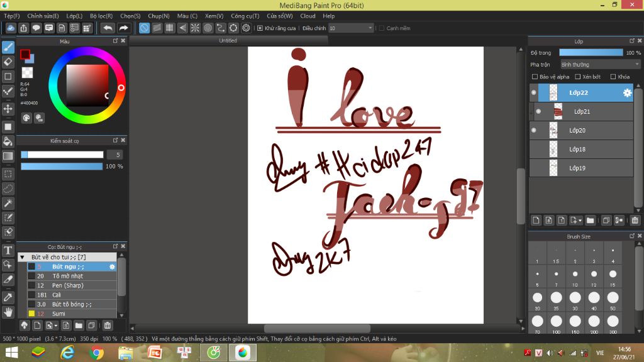The width and height of the screenshot is (644, 362).
Task: Hide the Lớp21 layer
Action: [538, 112]
